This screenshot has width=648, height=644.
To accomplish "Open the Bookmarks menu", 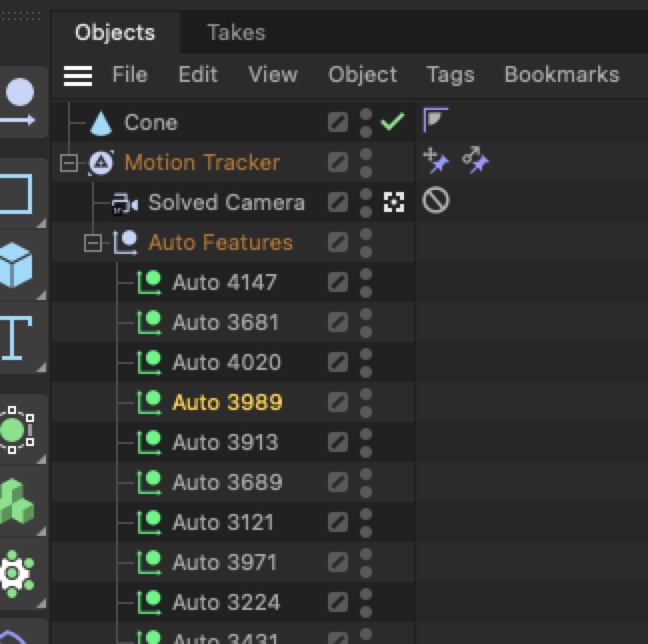I will pyautogui.click(x=561, y=75).
